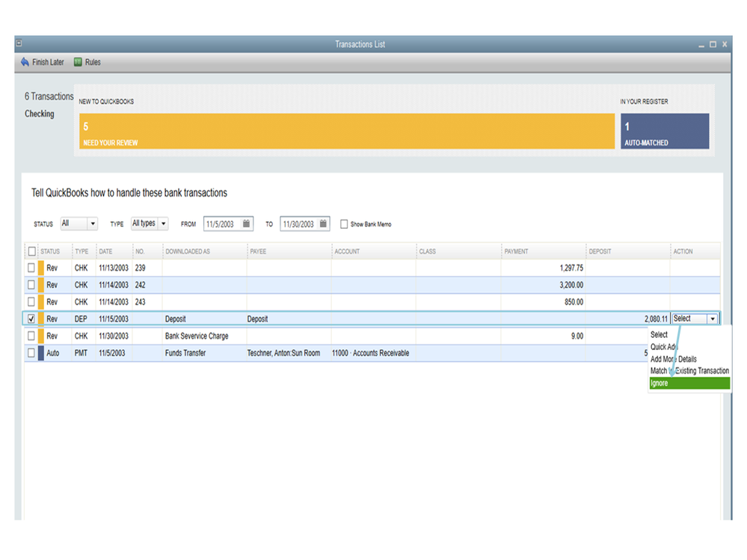
Task: Click window system menu icon in title bar
Action: point(19,43)
